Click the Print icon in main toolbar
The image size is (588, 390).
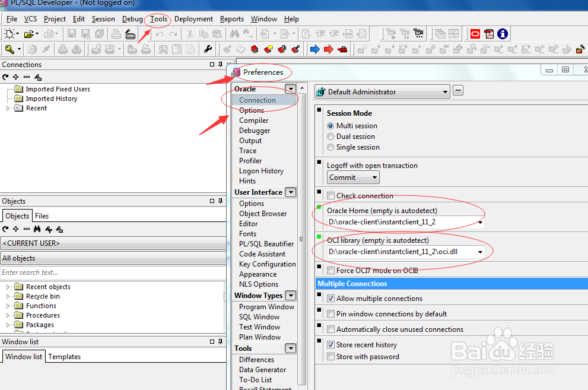(116, 34)
